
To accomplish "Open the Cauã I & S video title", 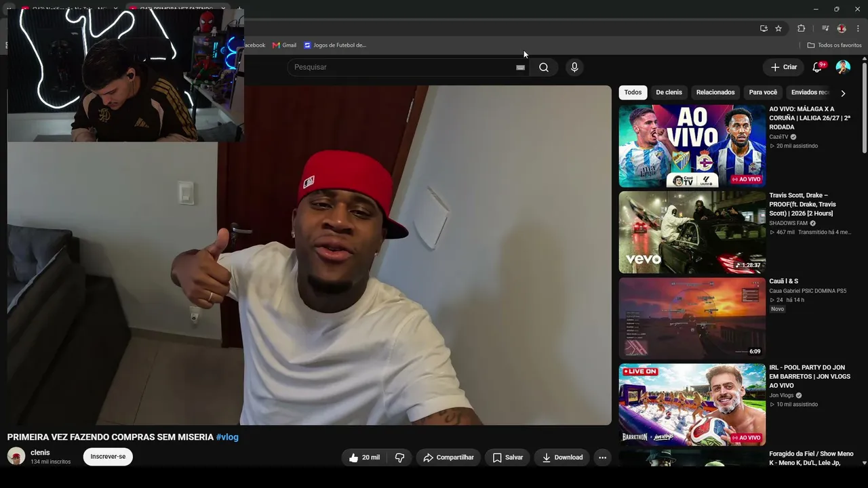I will 784,281.
